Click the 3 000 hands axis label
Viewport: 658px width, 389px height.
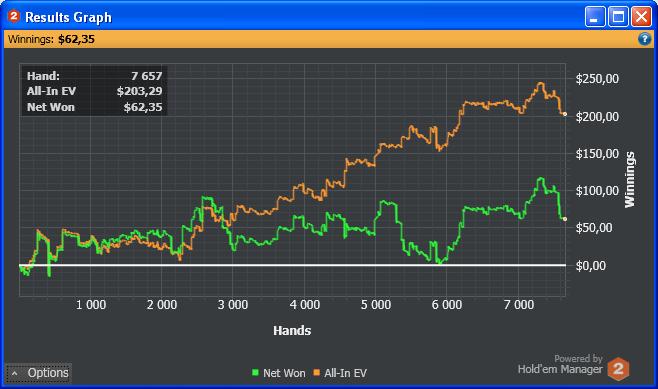[x=233, y=305]
